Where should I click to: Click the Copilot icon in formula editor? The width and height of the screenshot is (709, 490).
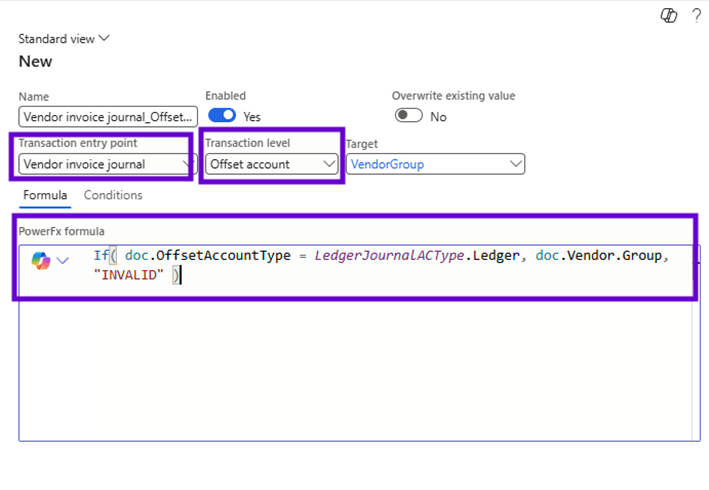[x=41, y=260]
